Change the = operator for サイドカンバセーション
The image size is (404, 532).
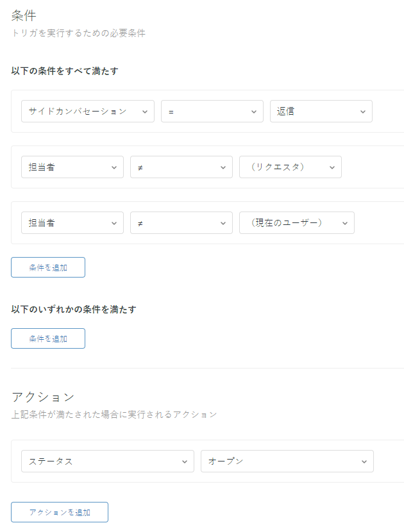click(x=212, y=111)
